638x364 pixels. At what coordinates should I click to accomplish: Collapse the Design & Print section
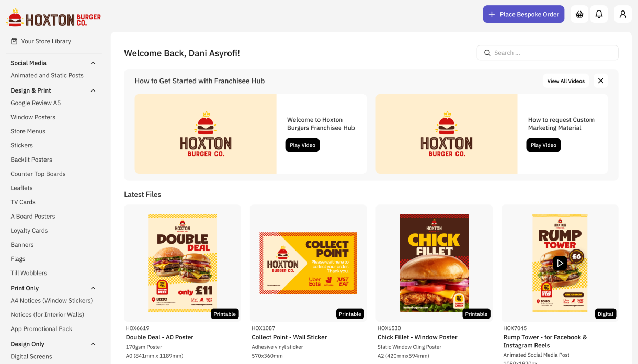click(93, 90)
